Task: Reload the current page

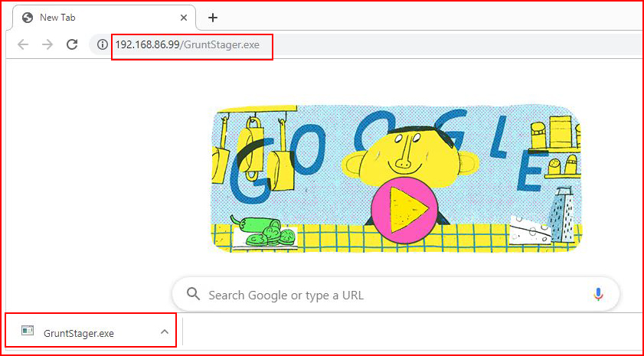Action: (x=72, y=44)
